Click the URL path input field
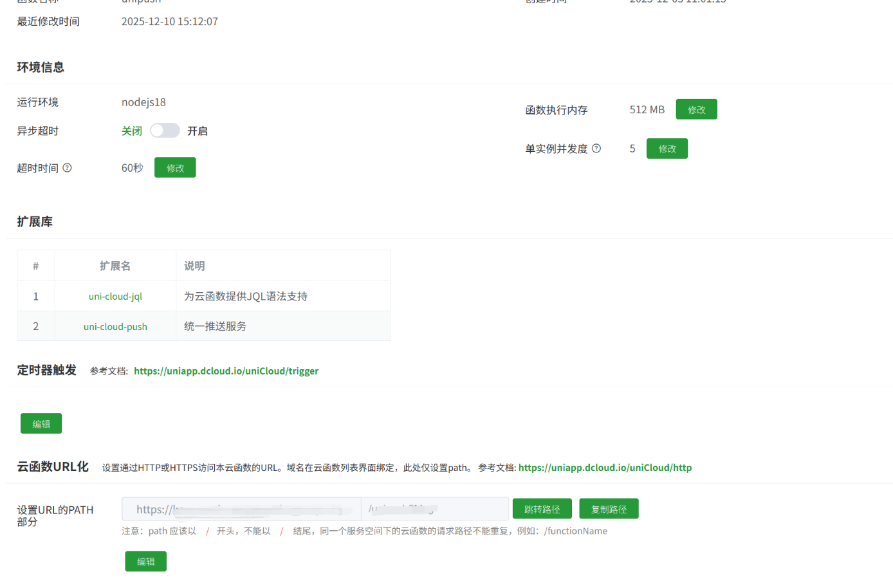 434,509
